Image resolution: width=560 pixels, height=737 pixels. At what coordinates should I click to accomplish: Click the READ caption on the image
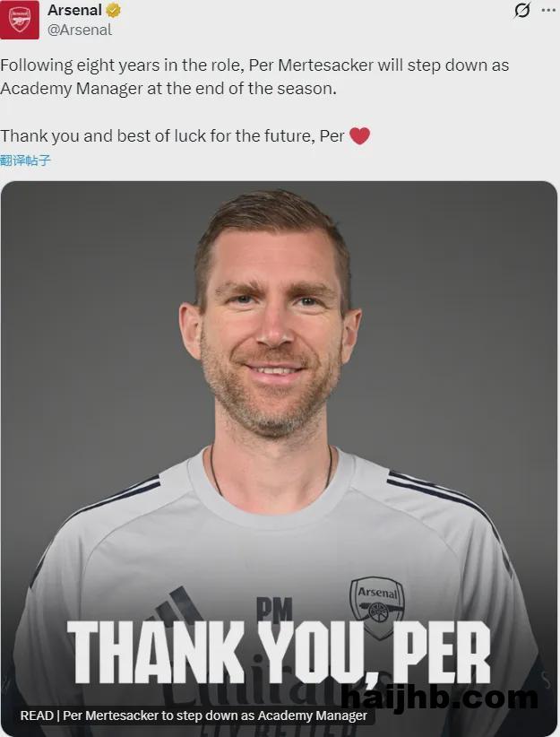click(x=194, y=715)
